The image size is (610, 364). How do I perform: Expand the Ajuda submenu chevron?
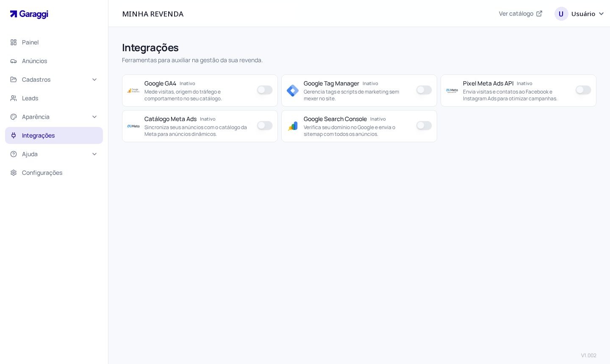pyautogui.click(x=94, y=154)
